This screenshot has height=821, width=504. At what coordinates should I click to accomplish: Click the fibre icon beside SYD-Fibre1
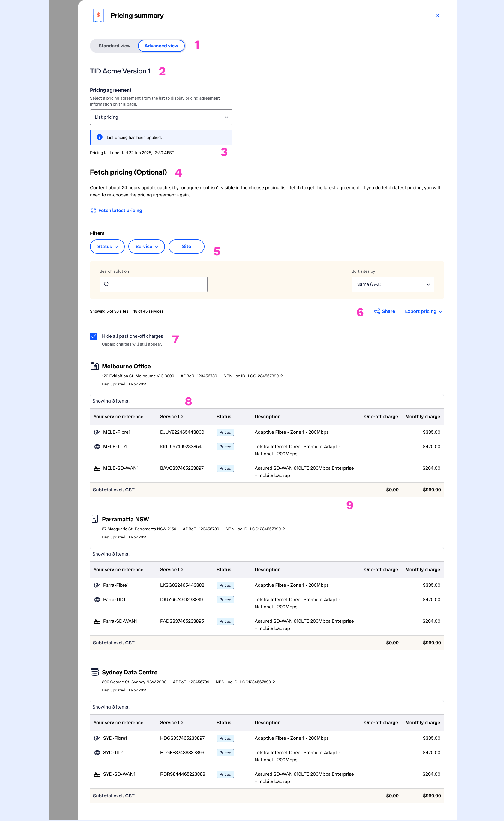pyautogui.click(x=97, y=738)
